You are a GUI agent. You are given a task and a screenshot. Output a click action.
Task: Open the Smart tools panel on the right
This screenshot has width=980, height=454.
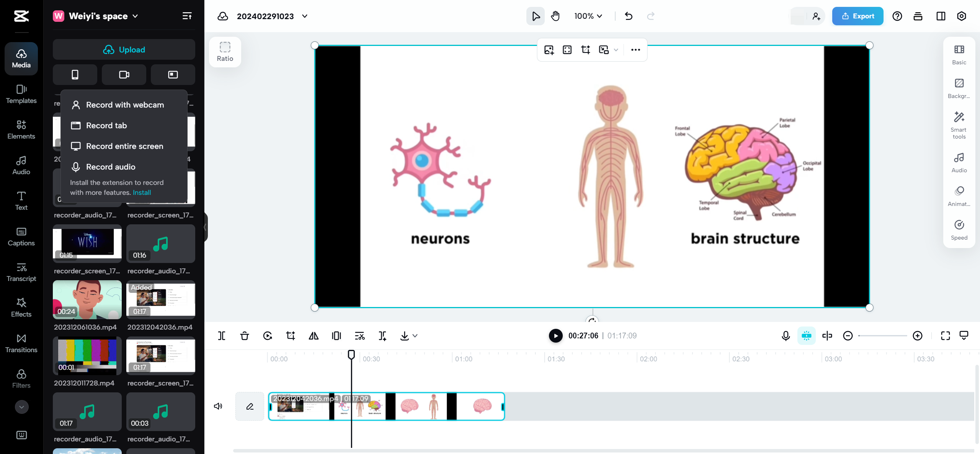click(959, 124)
